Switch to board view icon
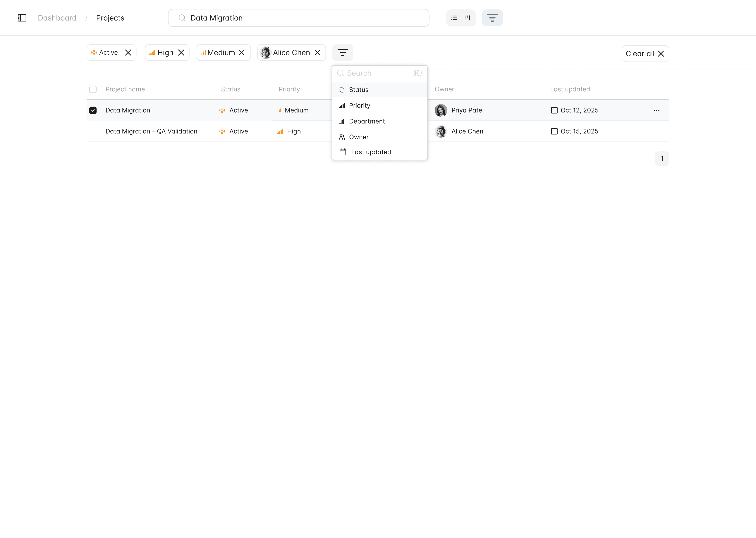Viewport: 756px width, 538px height. pyautogui.click(x=468, y=18)
